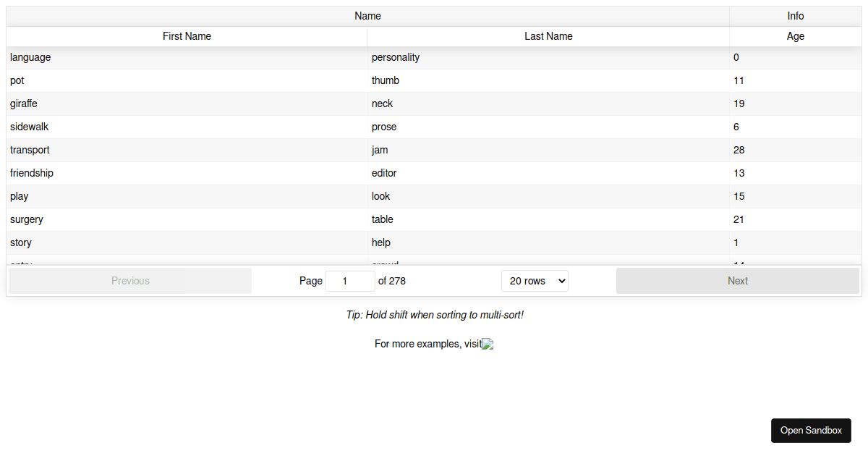Advance to the next page
This screenshot has height=456, width=868.
737,280
